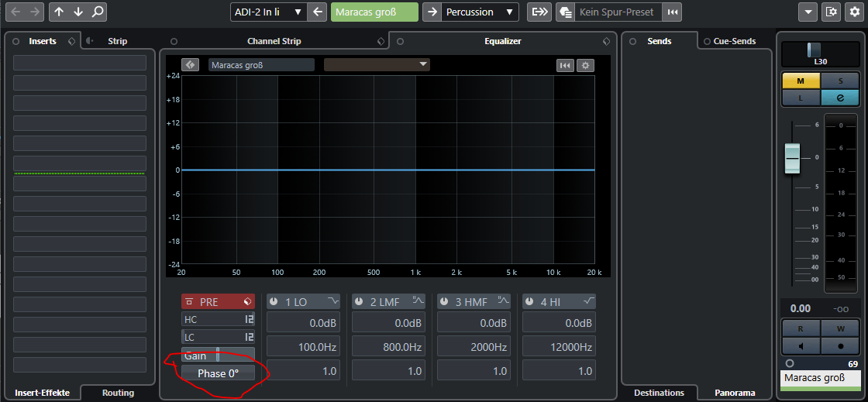Click the channel volume fader handle
The width and height of the screenshot is (868, 402).
791,157
